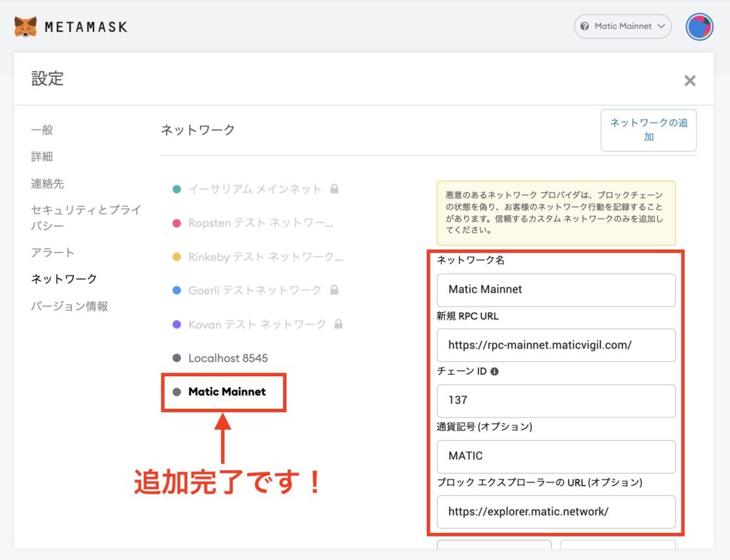Click the help icon in network selector
This screenshot has width=730, height=560.
tap(585, 26)
